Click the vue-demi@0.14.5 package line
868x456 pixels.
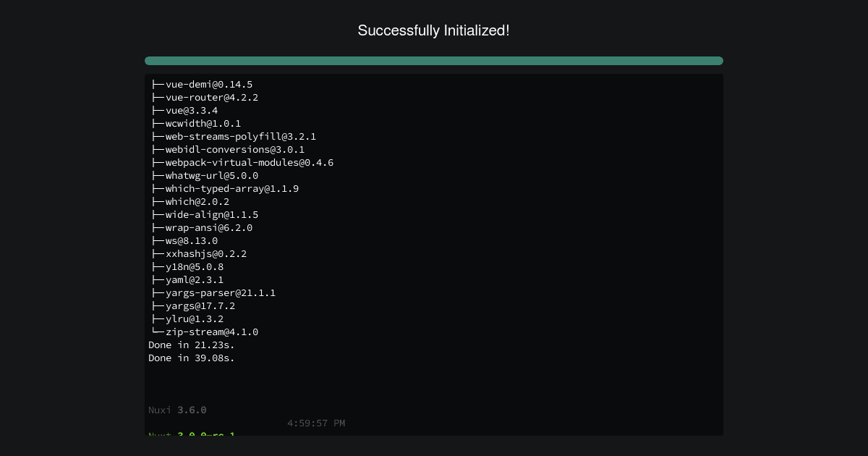point(201,84)
